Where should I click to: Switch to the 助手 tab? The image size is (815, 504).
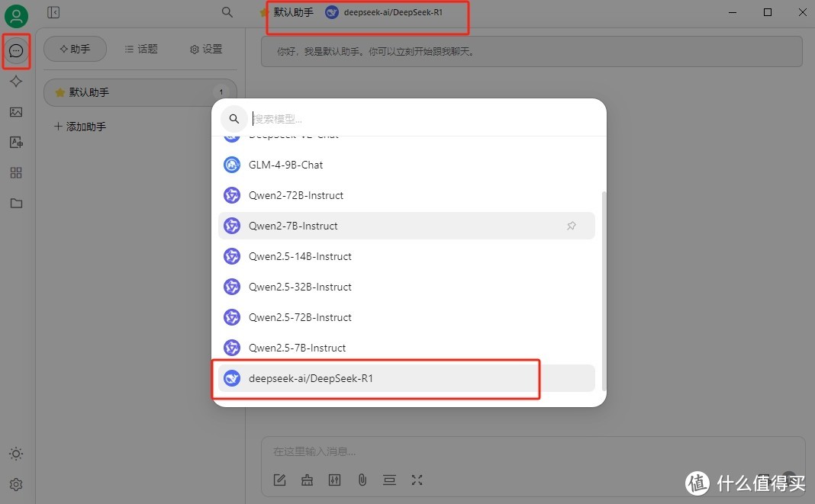pyautogui.click(x=76, y=49)
